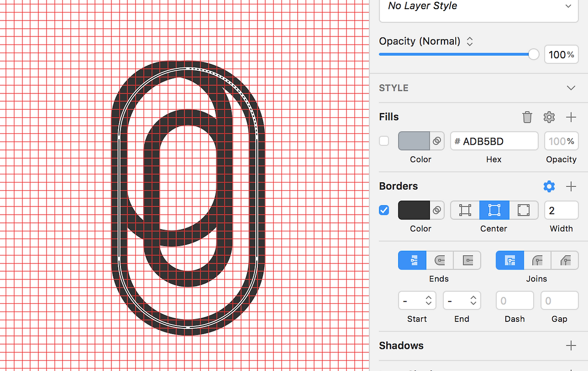588x371 pixels.
Task: Collapse the STYLE section chevron
Action: [571, 88]
